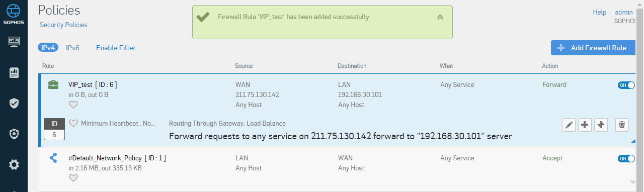
Task: Open the Enable Filter link
Action: pos(116,48)
